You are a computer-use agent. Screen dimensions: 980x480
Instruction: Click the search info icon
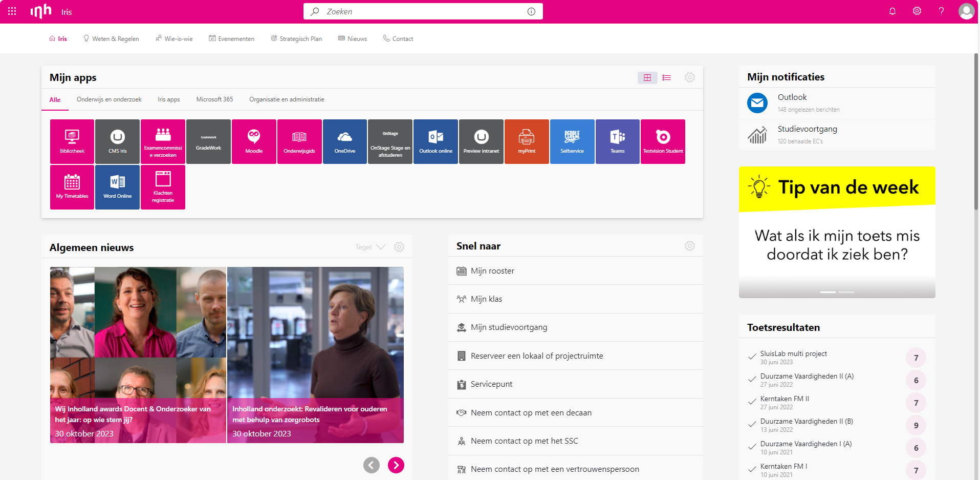[x=531, y=11]
